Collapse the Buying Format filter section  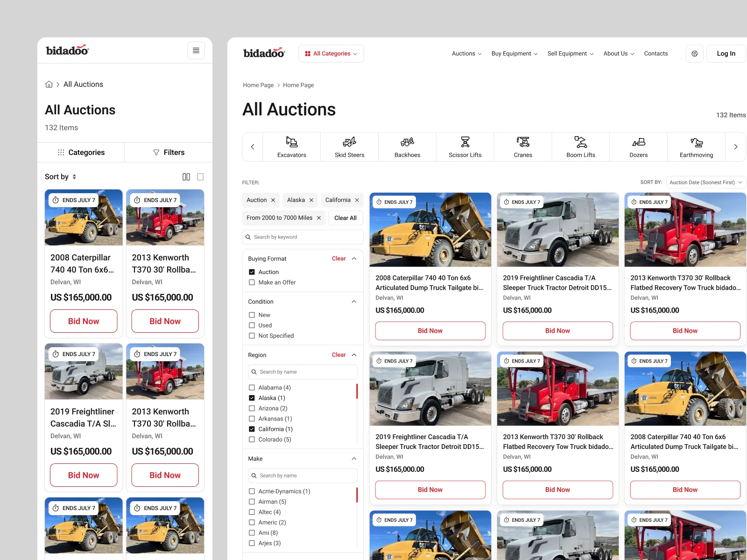354,259
